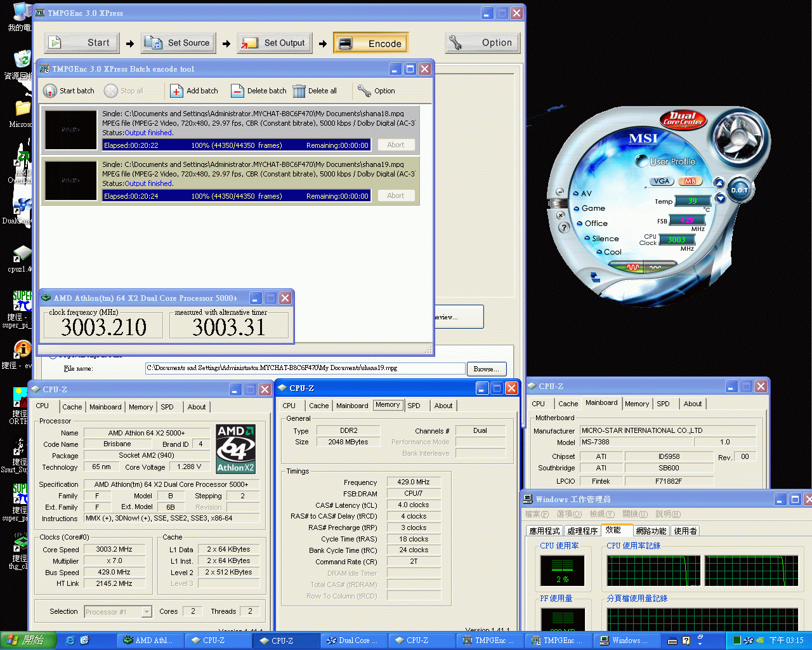Open the 檔案(F) menu in Task Manager
The height and width of the screenshot is (650, 812).
(x=537, y=514)
